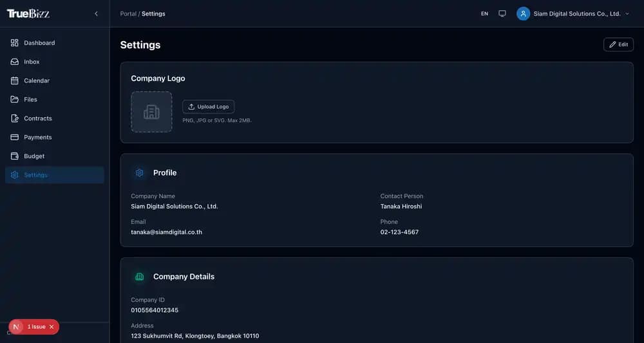Click the TrueBizz logo
Image resolution: width=644 pixels, height=343 pixels.
[28, 14]
